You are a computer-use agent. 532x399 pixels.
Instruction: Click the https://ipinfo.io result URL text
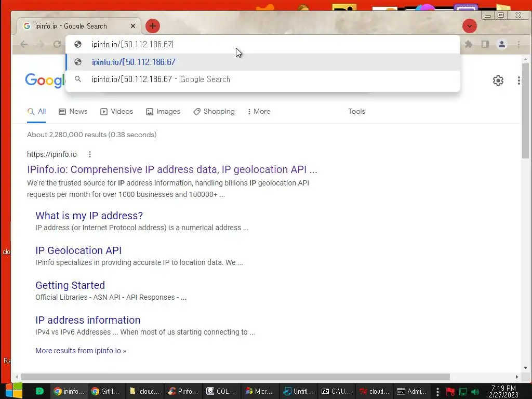pyautogui.click(x=52, y=154)
